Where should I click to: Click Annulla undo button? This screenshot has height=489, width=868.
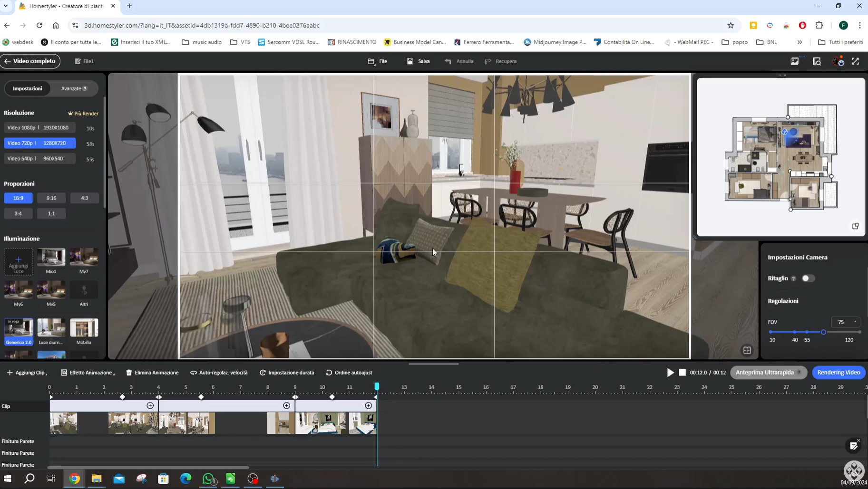pyautogui.click(x=459, y=61)
